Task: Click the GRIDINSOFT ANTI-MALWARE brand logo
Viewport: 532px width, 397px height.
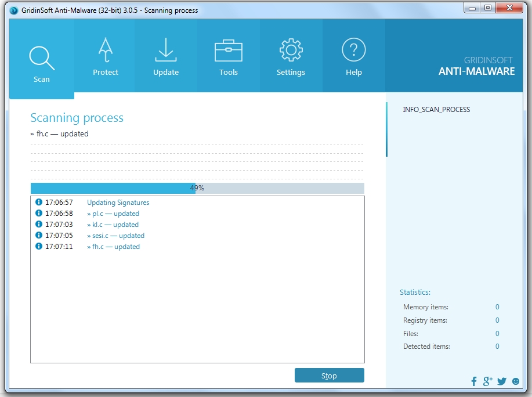Action: [x=477, y=66]
